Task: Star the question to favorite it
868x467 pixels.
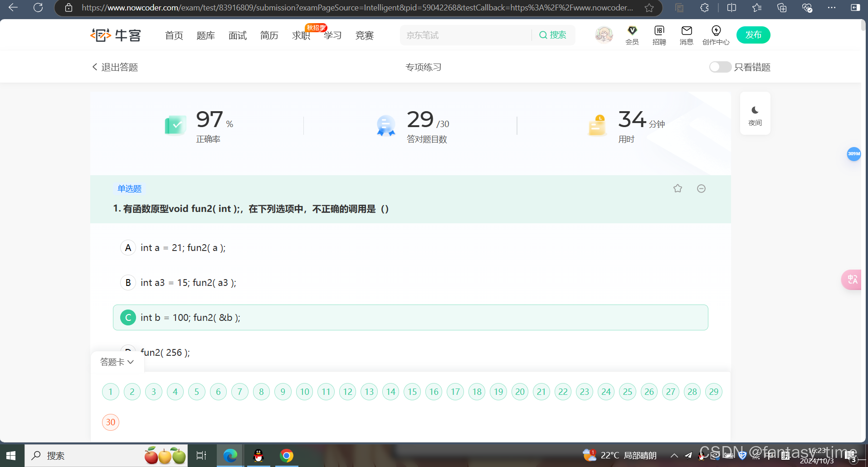Action: (678, 188)
